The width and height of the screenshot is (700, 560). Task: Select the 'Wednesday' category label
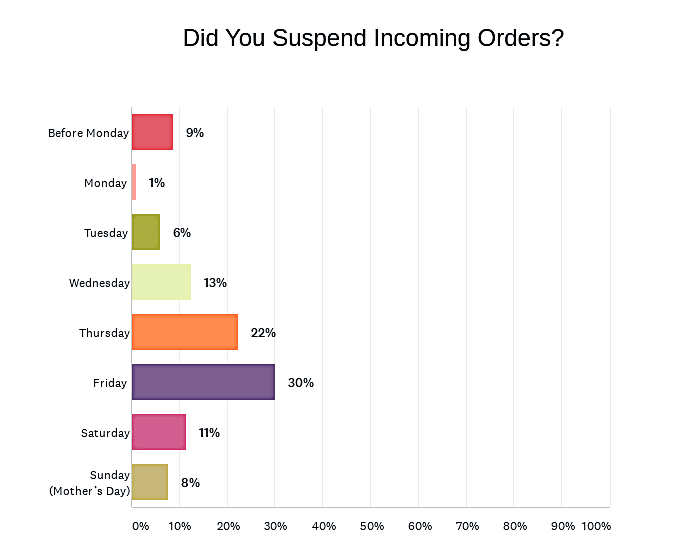99,283
